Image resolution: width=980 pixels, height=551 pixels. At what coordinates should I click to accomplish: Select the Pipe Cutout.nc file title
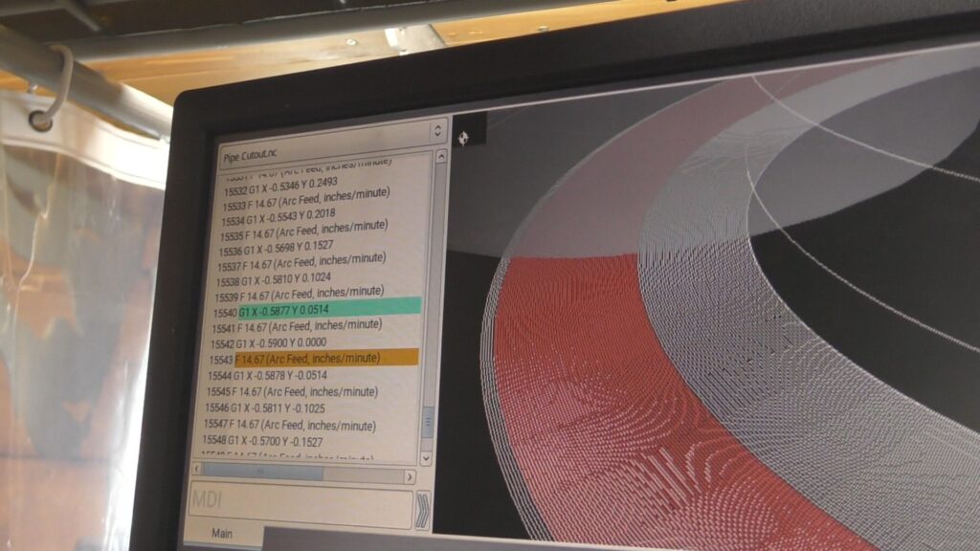tap(250, 155)
